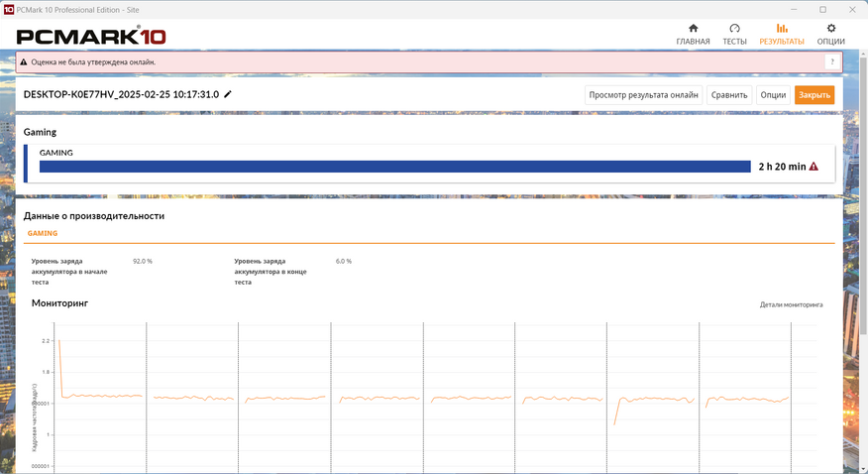868x474 pixels.
Task: Click warning icon in the pink banner
Action: point(24,61)
